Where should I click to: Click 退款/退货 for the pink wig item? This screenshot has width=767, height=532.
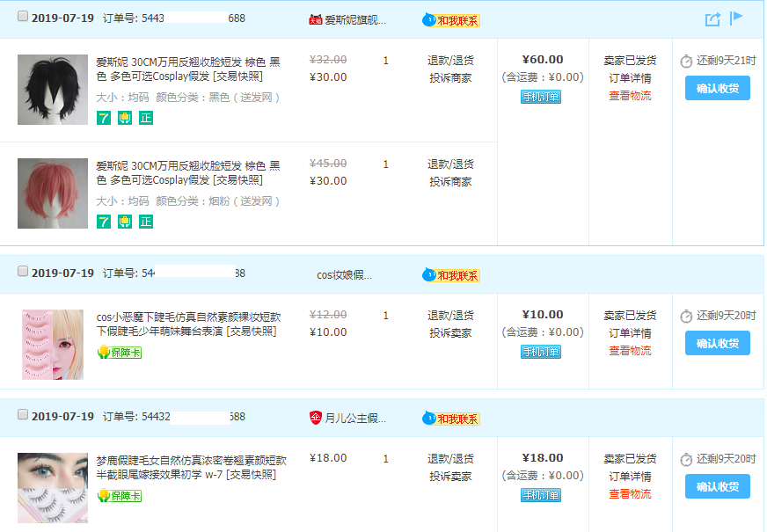tap(450, 164)
